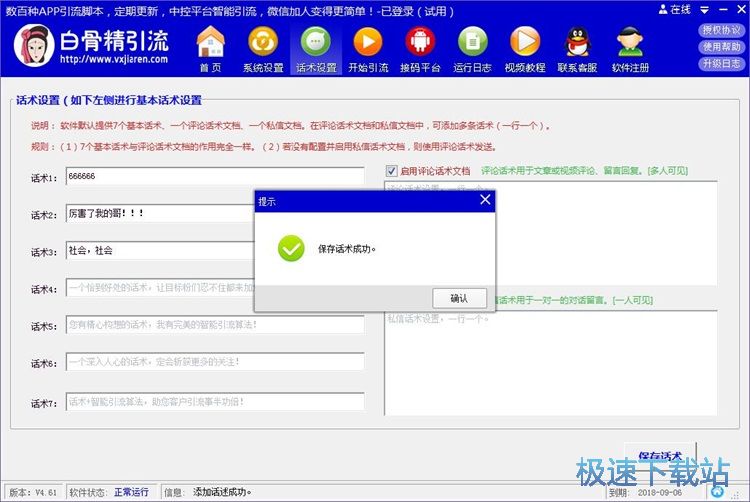Click the 正常运行 status text
Image resolution: width=750 pixels, height=502 pixels.
131,492
